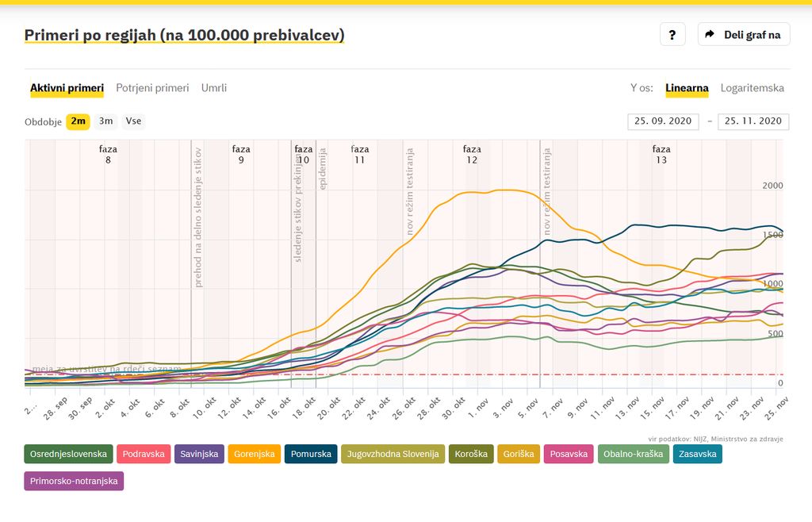Click the Deli graf na share button
Screen dimensions: 812x522
tap(743, 35)
